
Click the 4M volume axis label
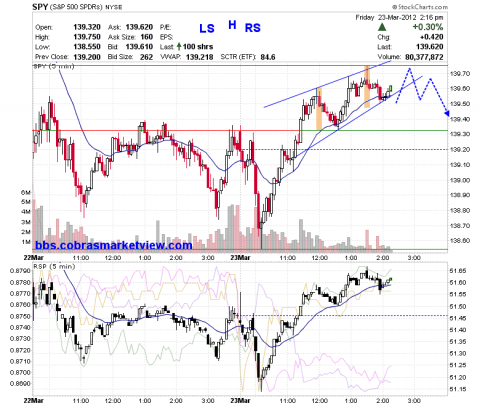pos(26,212)
